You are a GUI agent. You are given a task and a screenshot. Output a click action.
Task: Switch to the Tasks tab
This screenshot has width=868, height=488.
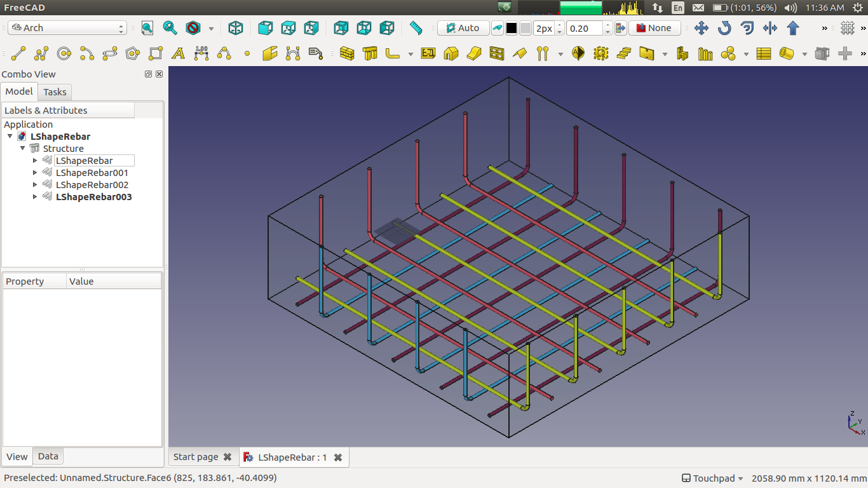pos(55,92)
